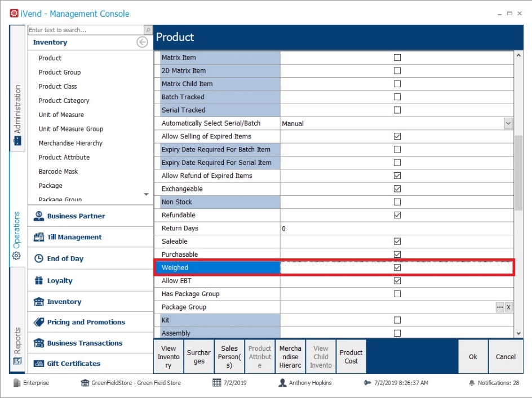
Task: Enable the Non Stock checkbox
Action: (x=397, y=202)
